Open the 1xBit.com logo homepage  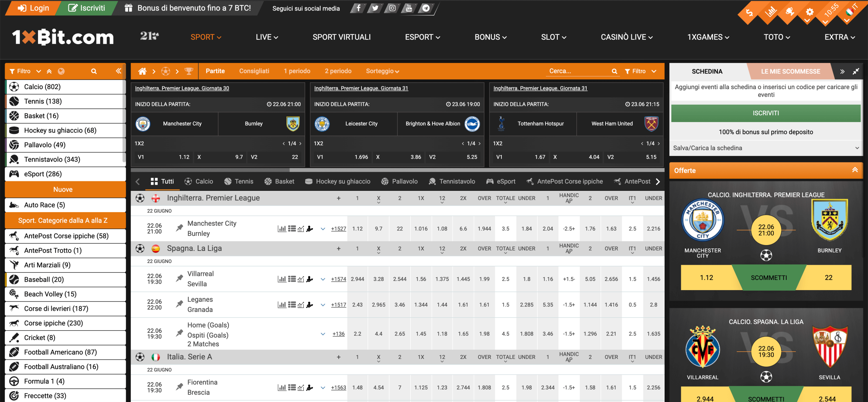coord(63,37)
